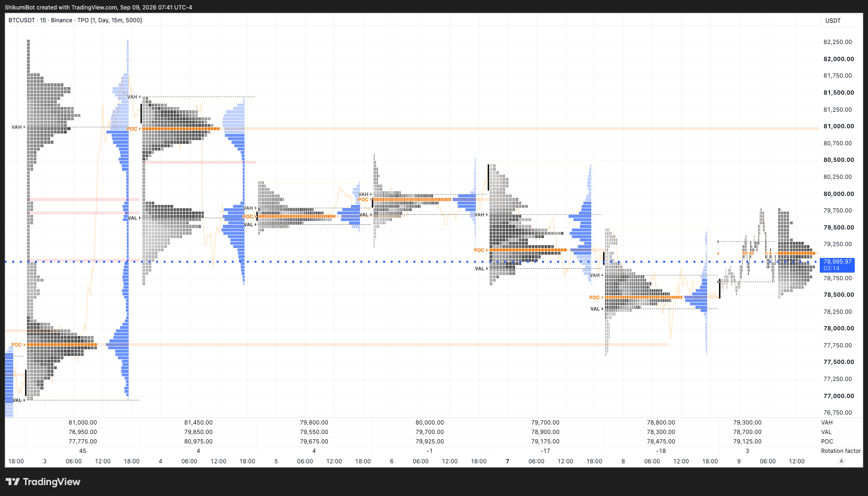This screenshot has width=868, height=496.
Task: Click the rotation factor value 45
Action: click(x=83, y=451)
